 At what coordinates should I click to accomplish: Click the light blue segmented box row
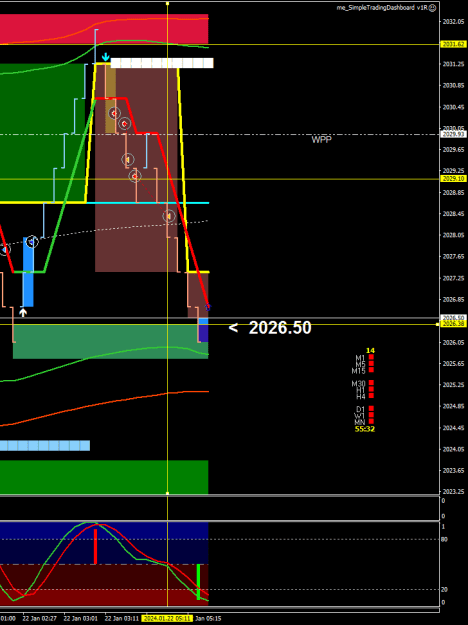pyautogui.click(x=45, y=445)
